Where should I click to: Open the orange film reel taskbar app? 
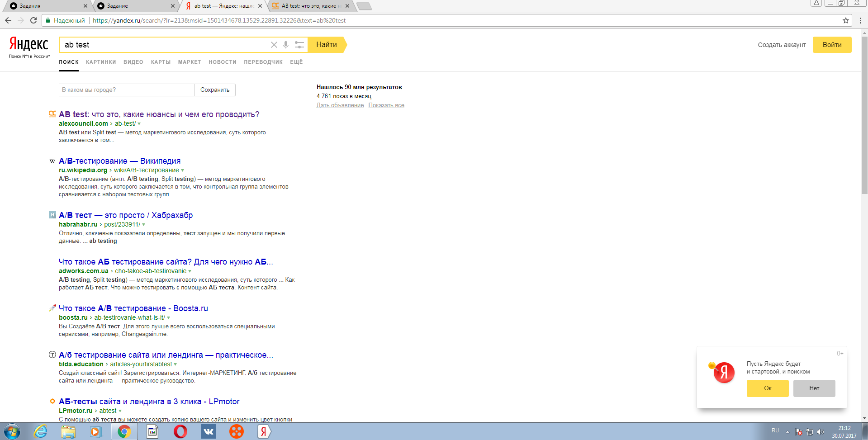coord(236,431)
